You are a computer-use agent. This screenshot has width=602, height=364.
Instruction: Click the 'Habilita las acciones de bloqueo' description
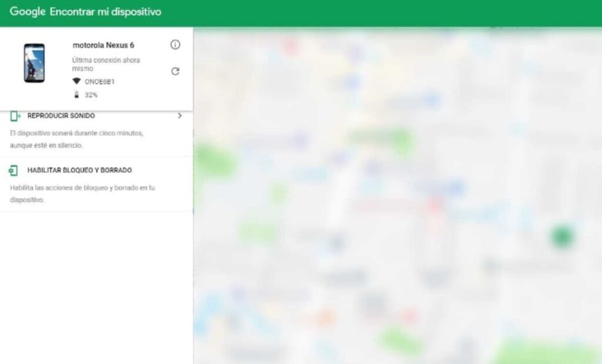pos(82,193)
